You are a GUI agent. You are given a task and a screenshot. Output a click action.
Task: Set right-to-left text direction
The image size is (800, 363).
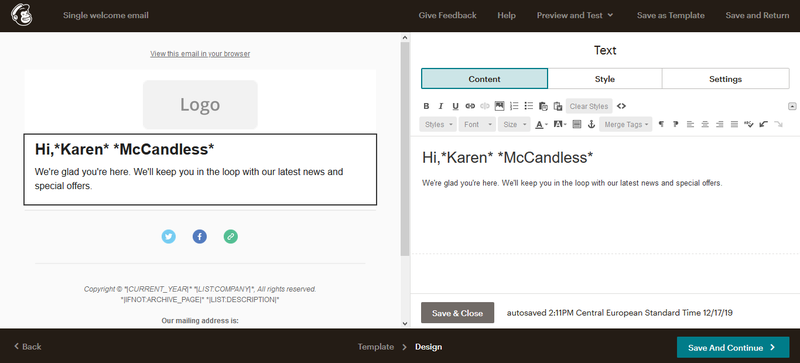click(x=676, y=125)
